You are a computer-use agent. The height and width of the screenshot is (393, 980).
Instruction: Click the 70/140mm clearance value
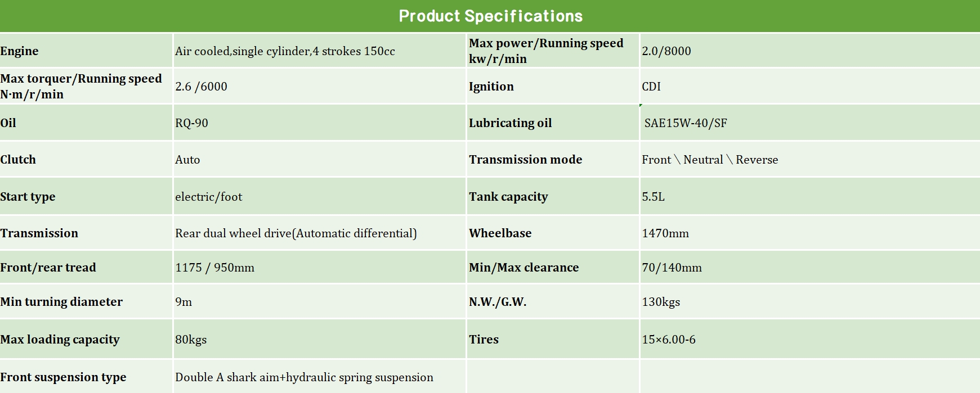coord(672,268)
